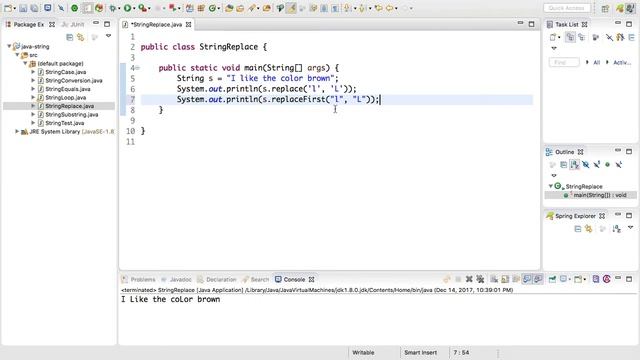Click the Save icon in main toolbar

click(23, 8)
